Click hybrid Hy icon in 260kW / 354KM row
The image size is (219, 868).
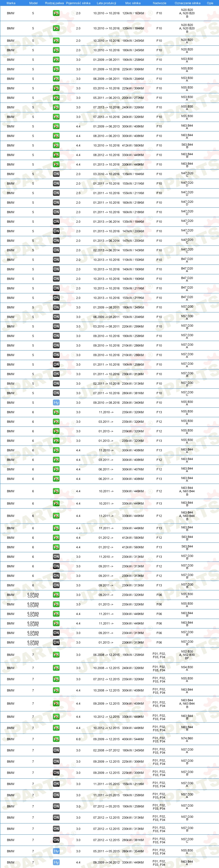coord(56,851)
